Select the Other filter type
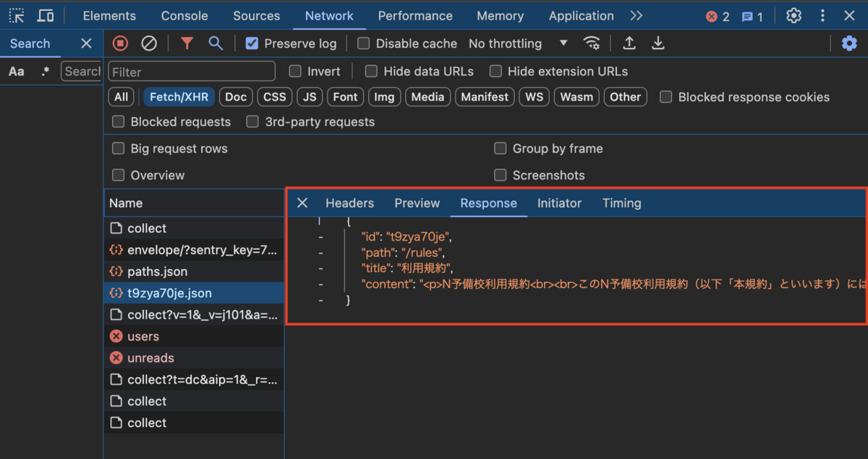Image resolution: width=868 pixels, height=459 pixels. [x=625, y=97]
